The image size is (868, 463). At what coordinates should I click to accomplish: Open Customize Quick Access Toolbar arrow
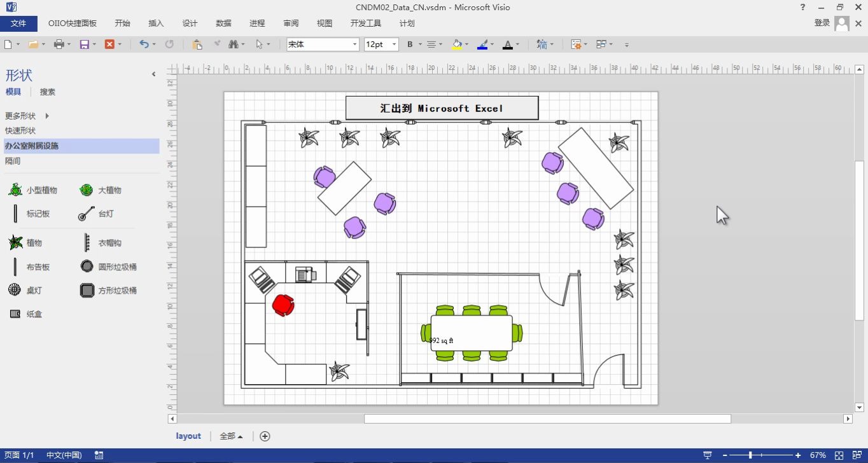[x=627, y=45]
